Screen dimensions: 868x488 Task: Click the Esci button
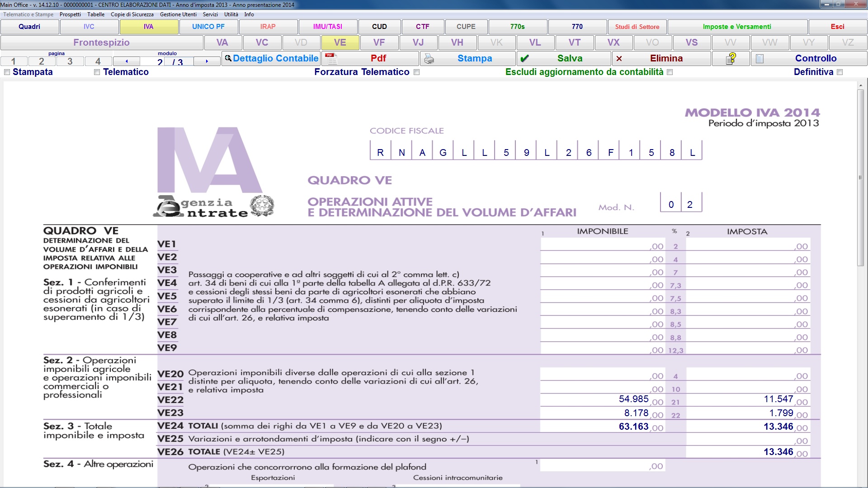point(838,27)
